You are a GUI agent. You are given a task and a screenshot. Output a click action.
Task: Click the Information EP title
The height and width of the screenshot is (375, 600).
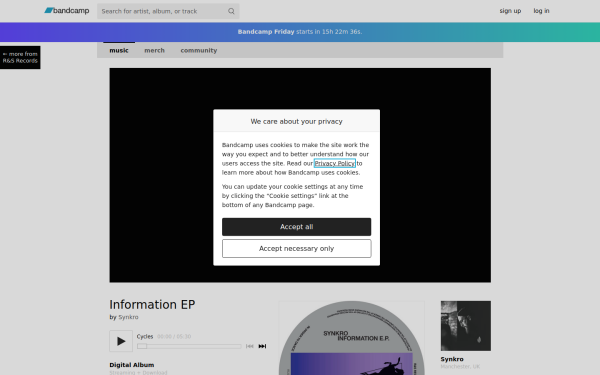[x=152, y=305]
